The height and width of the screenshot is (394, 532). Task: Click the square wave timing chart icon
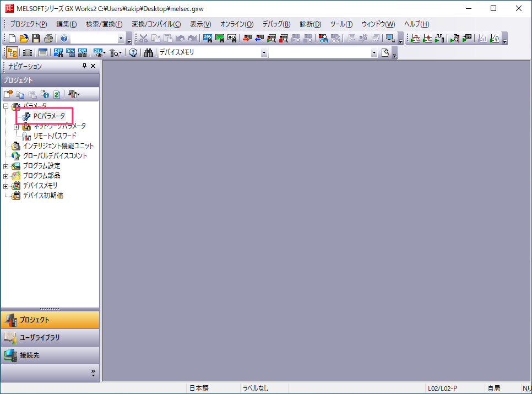439,39
